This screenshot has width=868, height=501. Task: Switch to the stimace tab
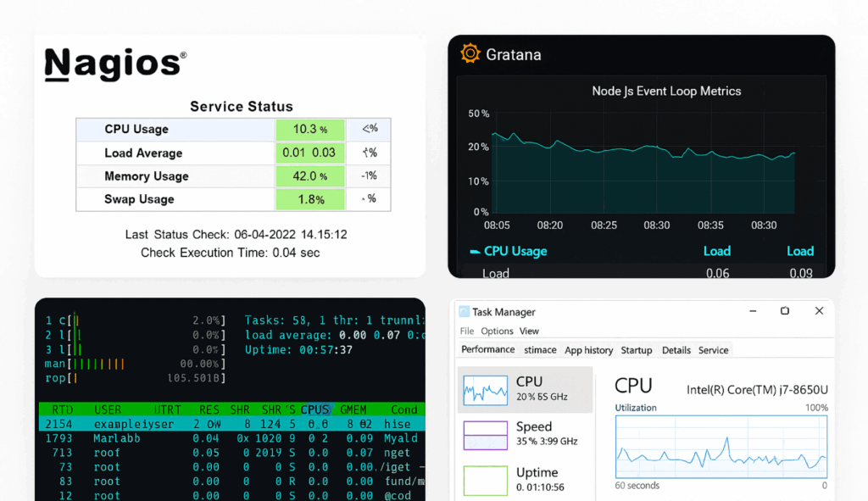tap(540, 350)
